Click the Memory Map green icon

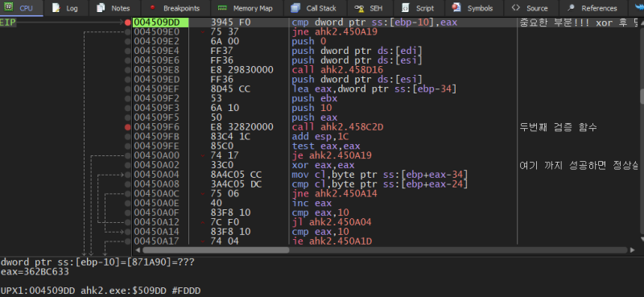[x=222, y=8]
